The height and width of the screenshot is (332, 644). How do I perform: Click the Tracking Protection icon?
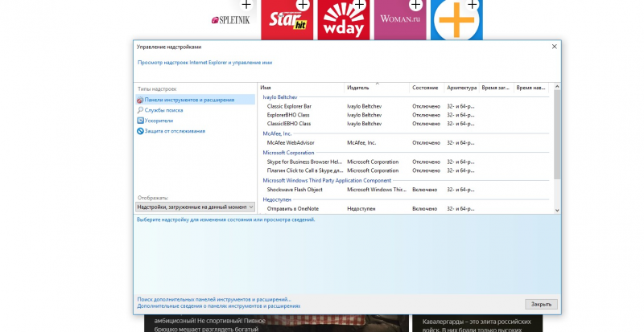pos(140,131)
